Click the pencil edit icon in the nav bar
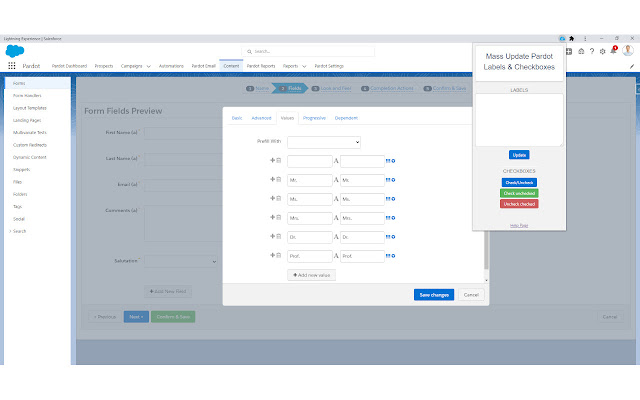The height and width of the screenshot is (400, 640). 632,66
